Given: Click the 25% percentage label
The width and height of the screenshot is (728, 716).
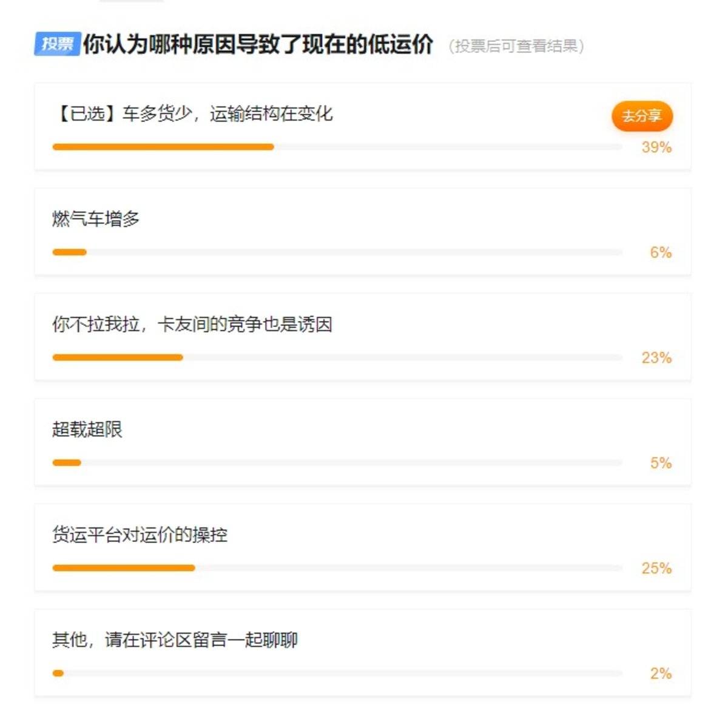Looking at the screenshot, I should 656,569.
